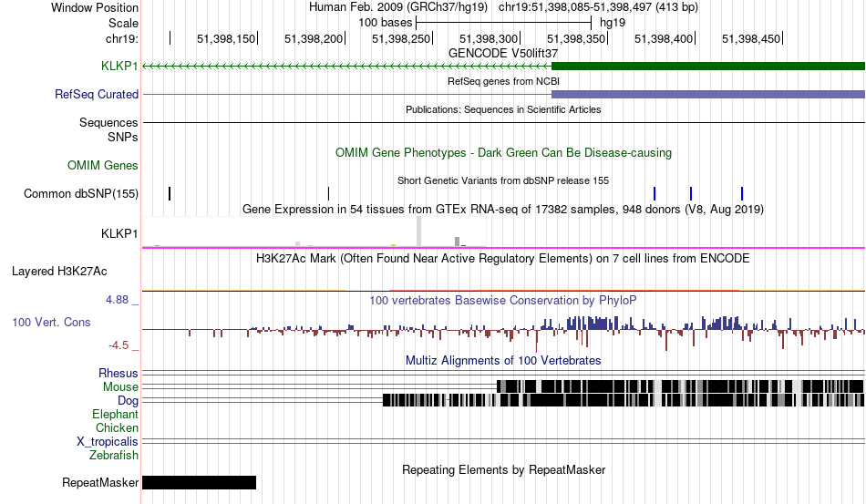Click the black RepeatMasker element block
This screenshot has width=866, height=504.
(x=200, y=482)
